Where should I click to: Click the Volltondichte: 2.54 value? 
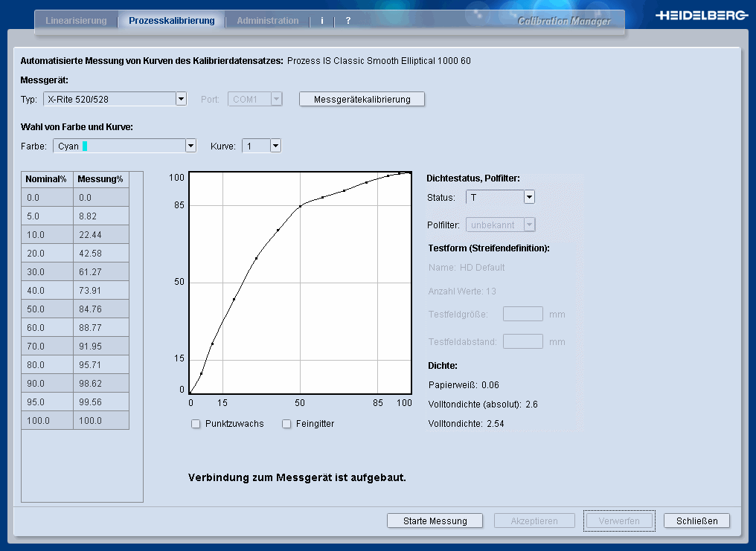coord(467,424)
